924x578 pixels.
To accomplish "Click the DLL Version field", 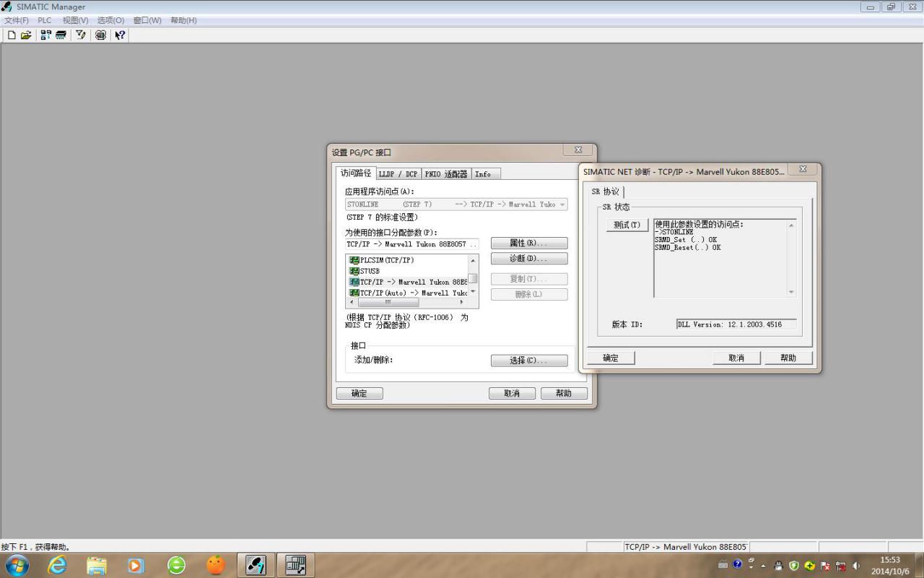I will tap(736, 324).
